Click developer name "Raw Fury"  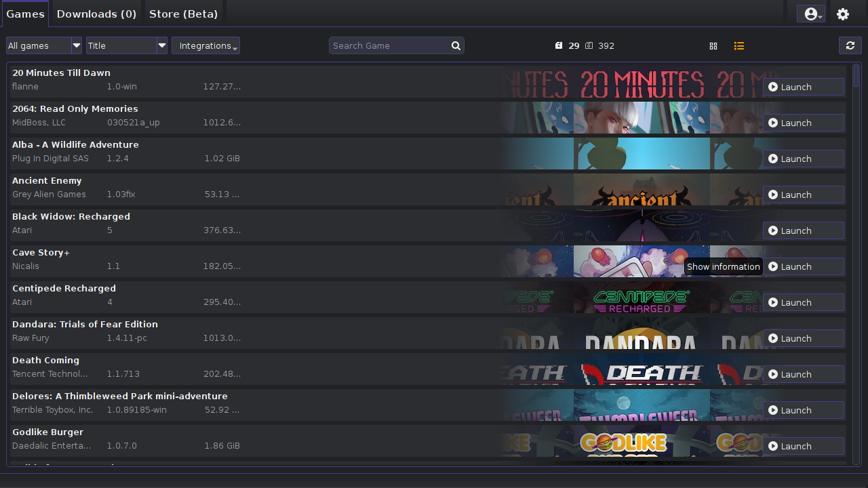(31, 338)
